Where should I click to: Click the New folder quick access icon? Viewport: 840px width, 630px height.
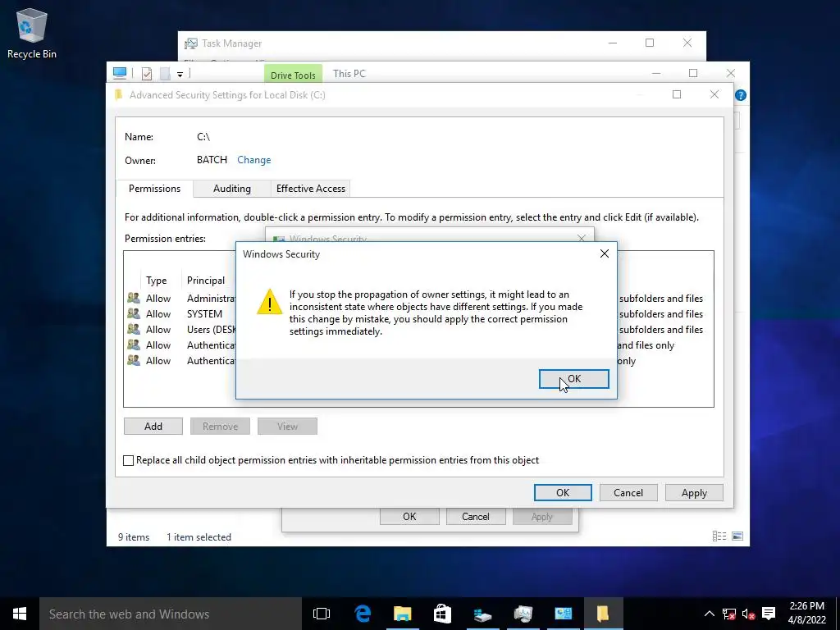165,73
